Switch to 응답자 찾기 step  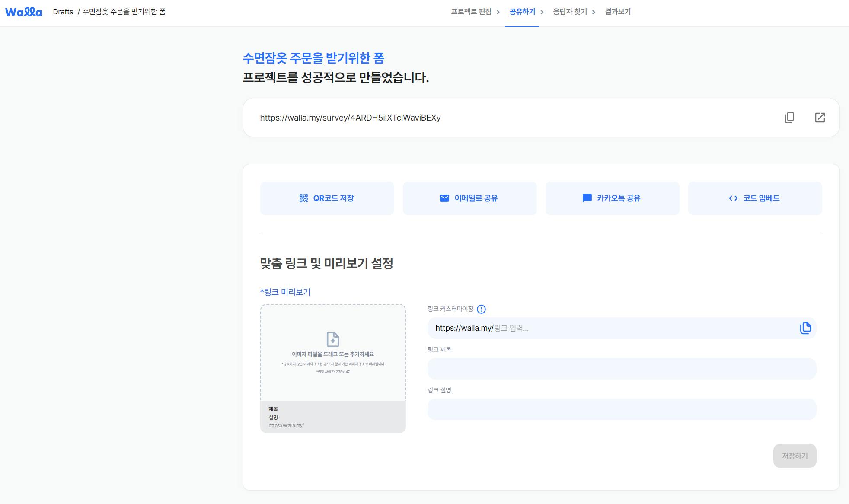(x=570, y=12)
